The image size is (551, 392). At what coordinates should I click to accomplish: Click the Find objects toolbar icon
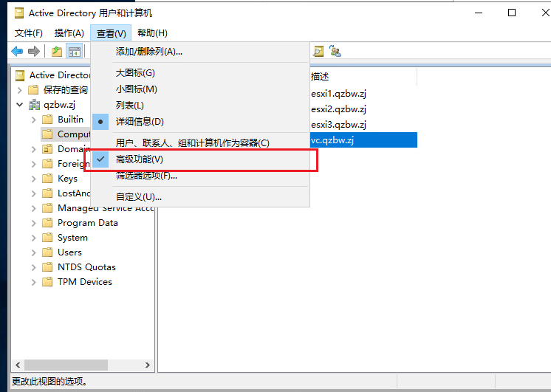pos(319,51)
